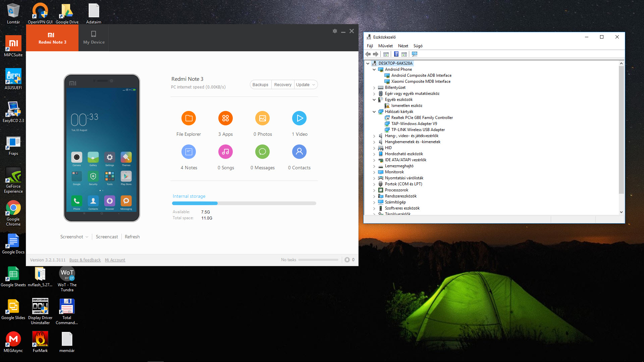Click Forward arrow in Eszközkezelő toolbar
The height and width of the screenshot is (362, 644).
pyautogui.click(x=376, y=54)
